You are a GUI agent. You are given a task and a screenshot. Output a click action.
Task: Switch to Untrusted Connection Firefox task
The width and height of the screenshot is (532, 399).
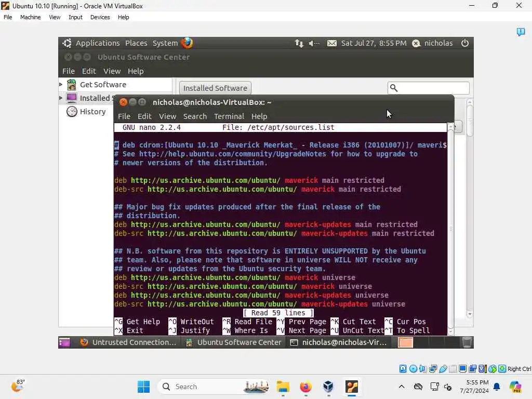pyautogui.click(x=128, y=342)
